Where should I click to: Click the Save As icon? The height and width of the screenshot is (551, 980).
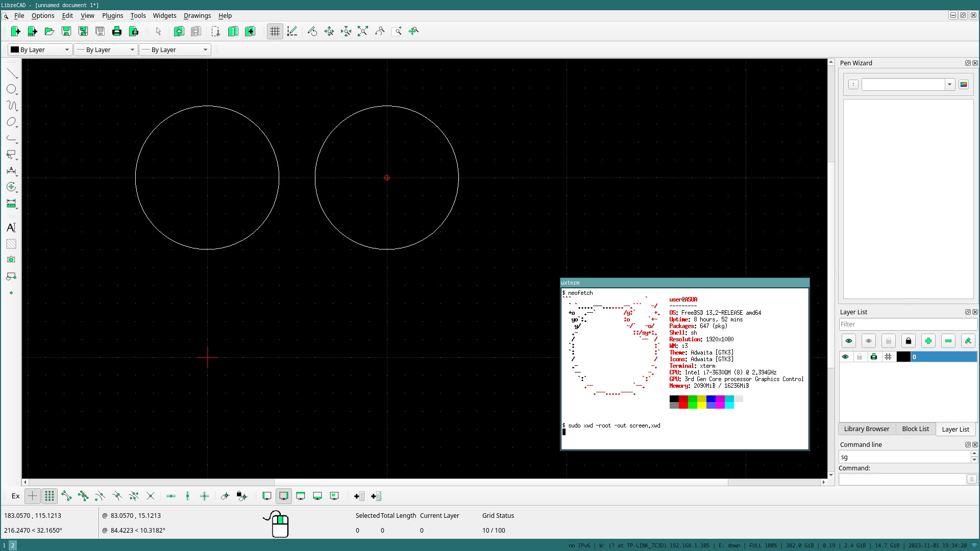pos(83,32)
